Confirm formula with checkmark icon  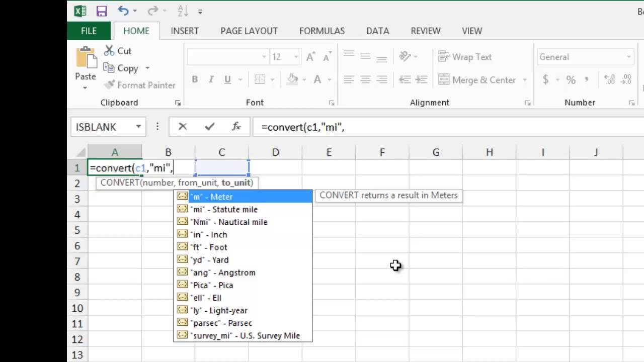click(209, 127)
